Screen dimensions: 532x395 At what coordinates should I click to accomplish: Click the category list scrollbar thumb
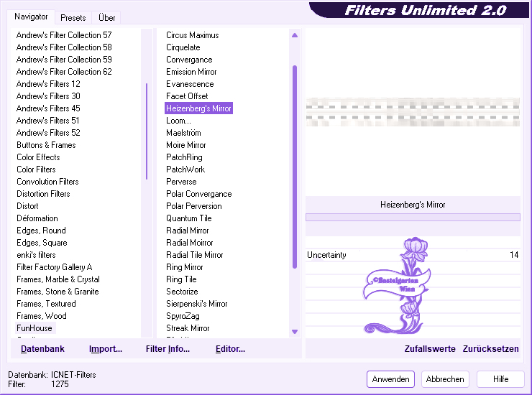point(147,131)
